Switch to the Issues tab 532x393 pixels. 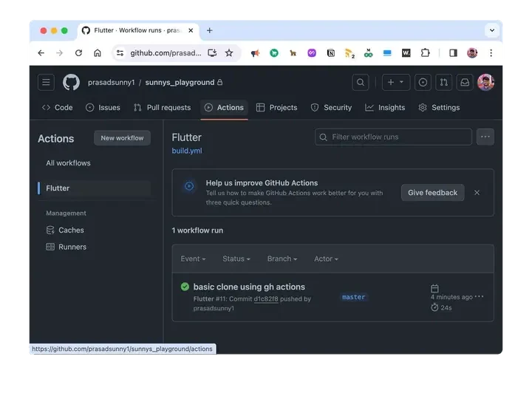pyautogui.click(x=103, y=108)
